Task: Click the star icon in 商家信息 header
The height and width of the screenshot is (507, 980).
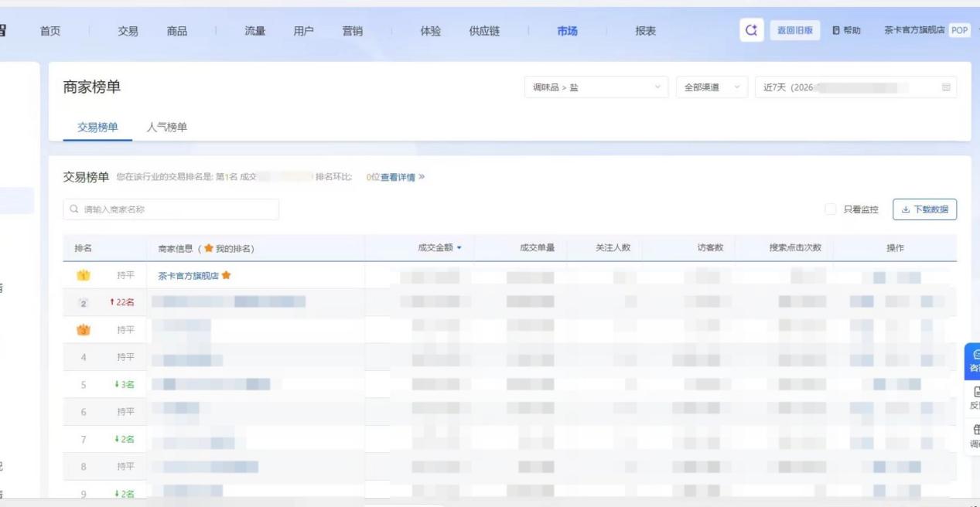Action: [209, 248]
